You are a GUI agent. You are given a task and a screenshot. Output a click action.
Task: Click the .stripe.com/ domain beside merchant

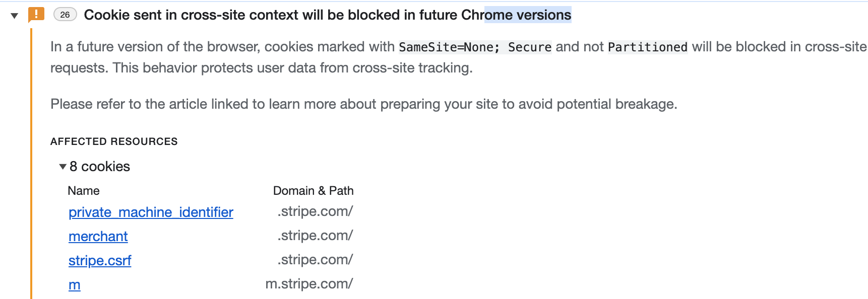315,236
